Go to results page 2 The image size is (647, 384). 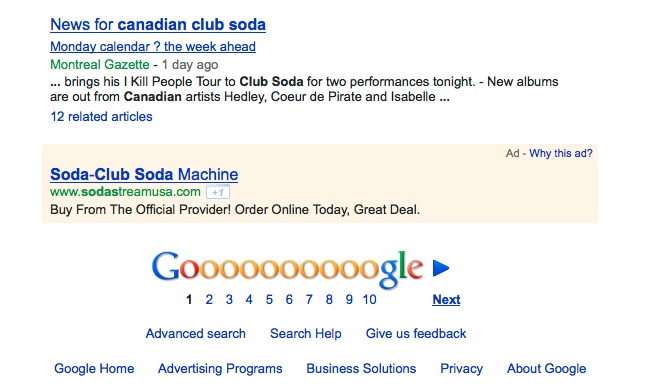pyautogui.click(x=209, y=299)
